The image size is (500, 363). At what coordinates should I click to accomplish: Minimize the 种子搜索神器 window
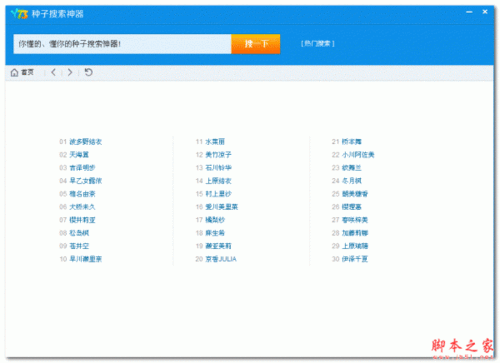click(x=469, y=12)
